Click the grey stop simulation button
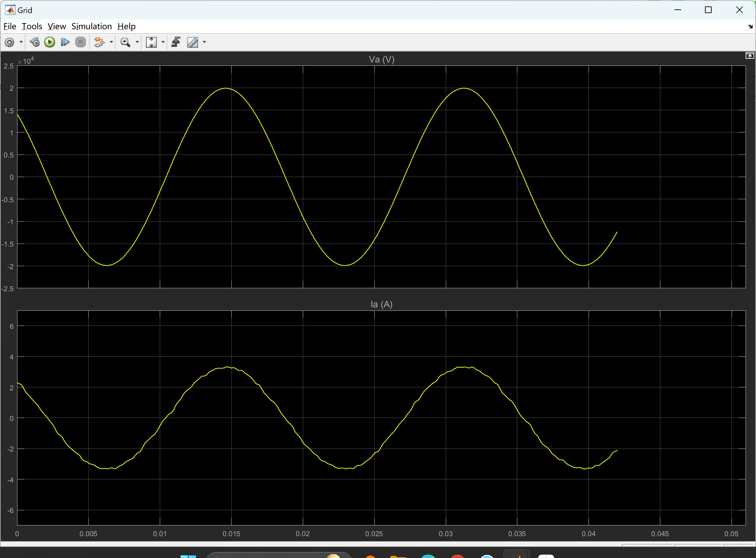The width and height of the screenshot is (756, 558). coord(80,42)
